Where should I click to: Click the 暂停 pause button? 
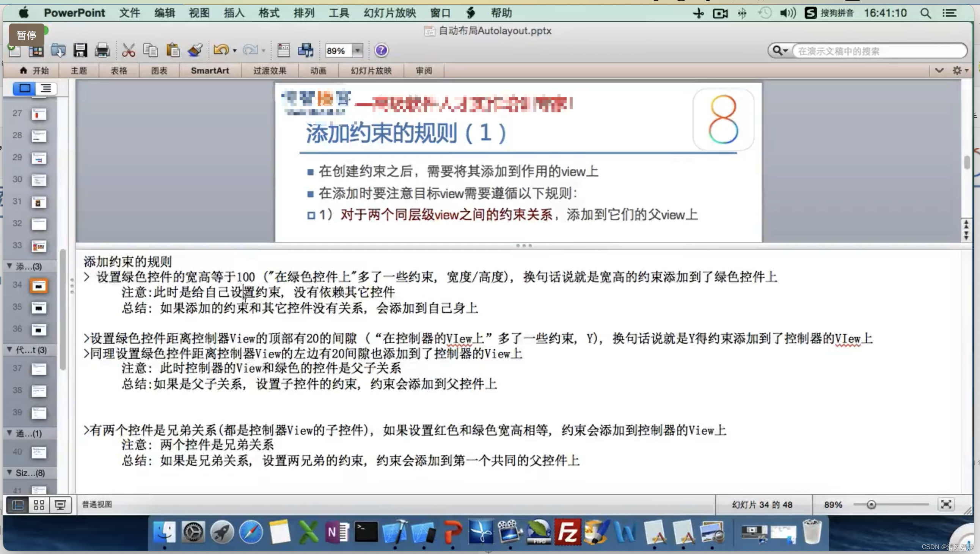tap(27, 35)
